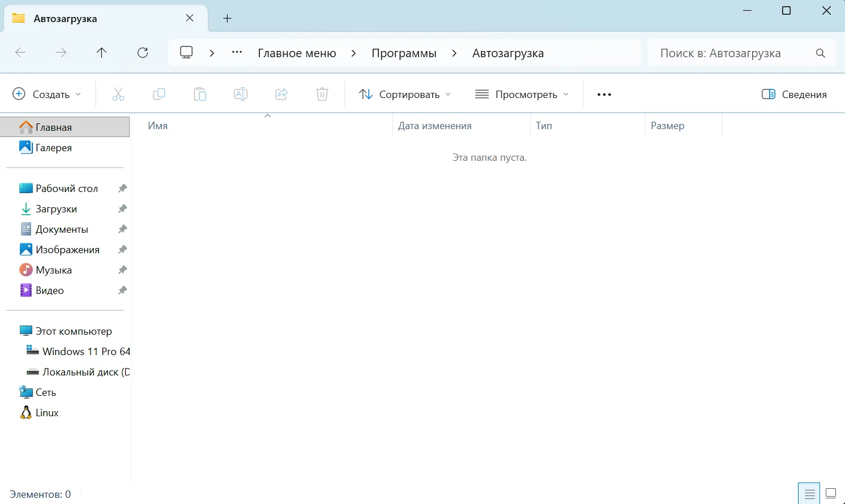The image size is (845, 504).
Task: Add a new tab with plus
Action: point(227,18)
